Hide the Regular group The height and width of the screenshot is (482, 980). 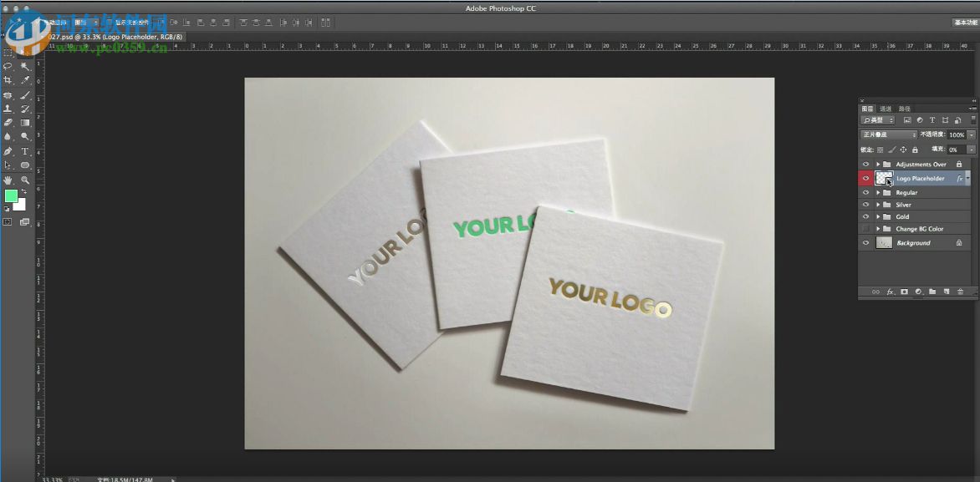[x=866, y=192]
